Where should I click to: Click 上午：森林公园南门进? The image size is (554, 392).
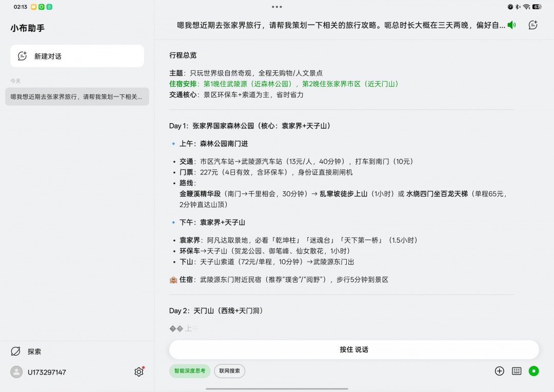click(x=213, y=144)
